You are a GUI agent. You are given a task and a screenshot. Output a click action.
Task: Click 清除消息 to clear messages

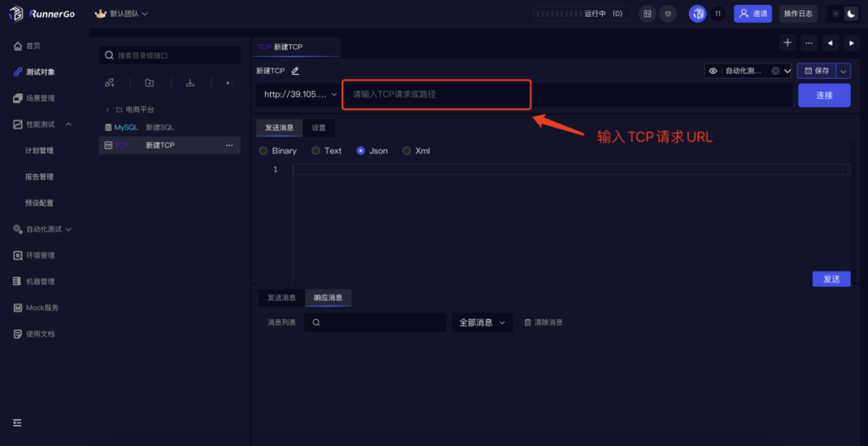[543, 322]
